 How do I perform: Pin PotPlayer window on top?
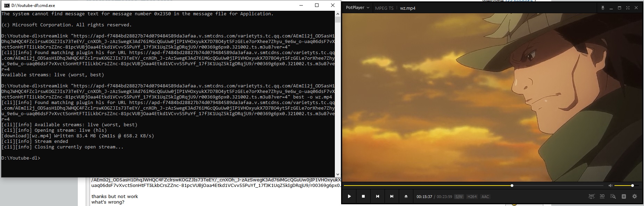[603, 8]
